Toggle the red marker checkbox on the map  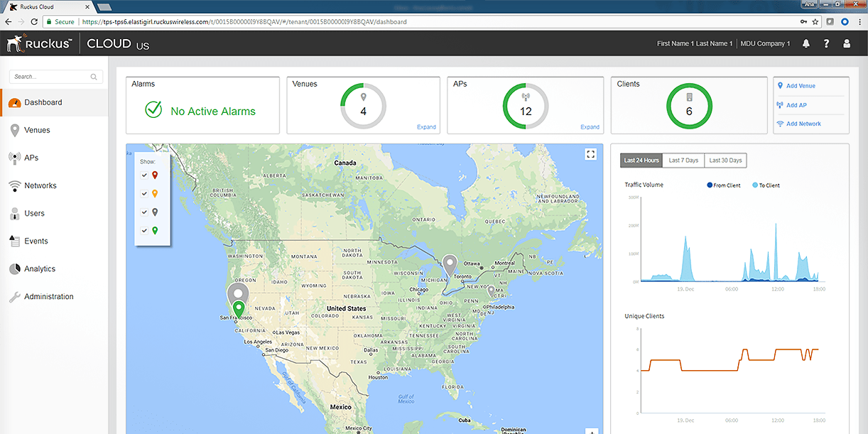tap(145, 175)
